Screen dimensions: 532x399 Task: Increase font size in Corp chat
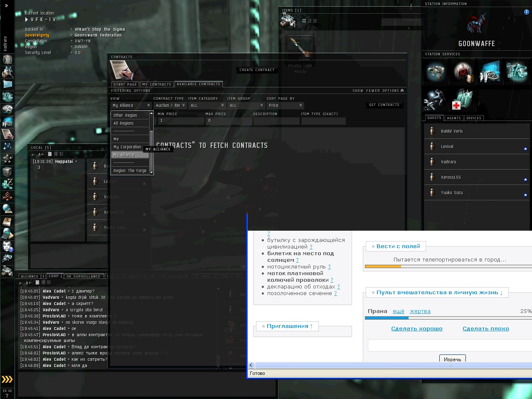(28, 283)
